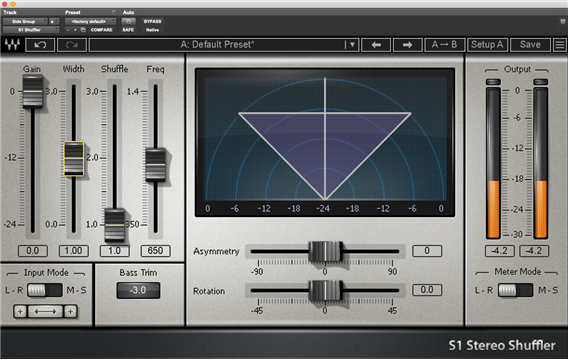Click the Shuffle fader handle
The image size is (570, 361).
(x=115, y=225)
